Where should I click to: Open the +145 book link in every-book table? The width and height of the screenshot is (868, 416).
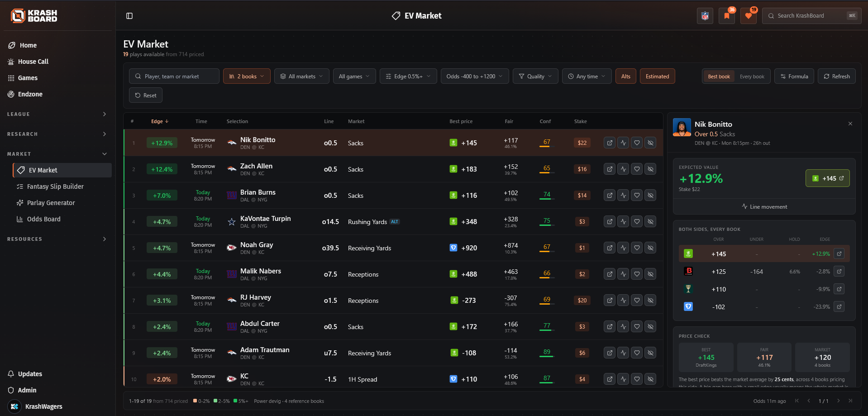839,254
